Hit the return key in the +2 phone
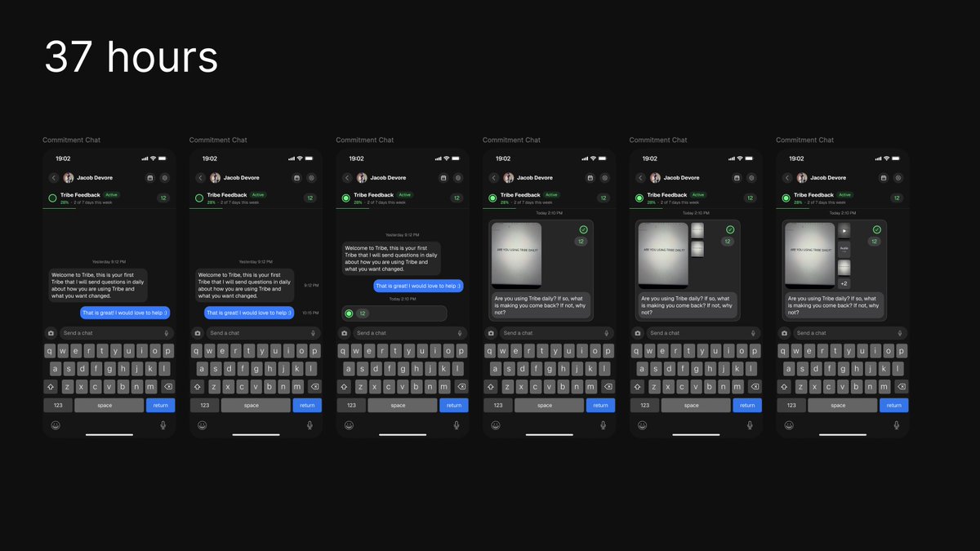Viewport: 980px width, 551px height. (x=894, y=405)
